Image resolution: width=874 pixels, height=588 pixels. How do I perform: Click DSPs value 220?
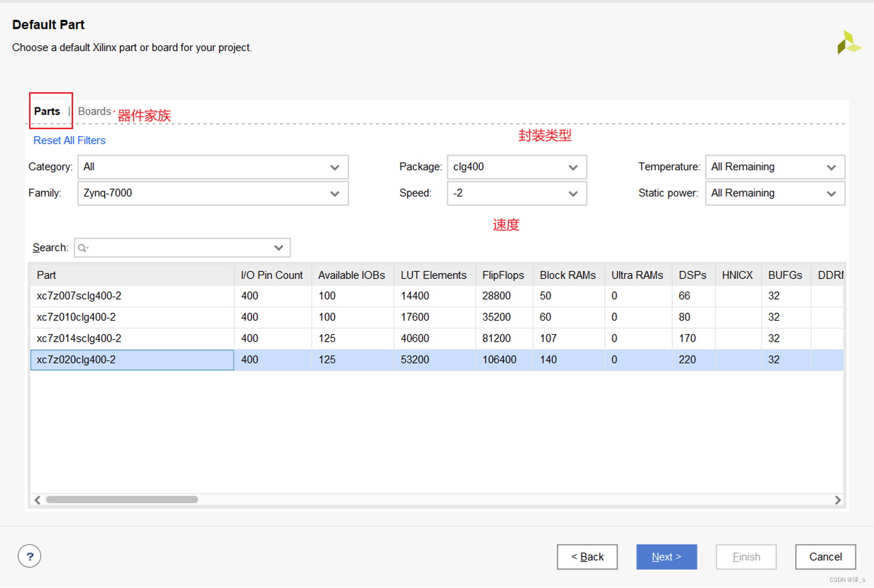click(x=687, y=360)
